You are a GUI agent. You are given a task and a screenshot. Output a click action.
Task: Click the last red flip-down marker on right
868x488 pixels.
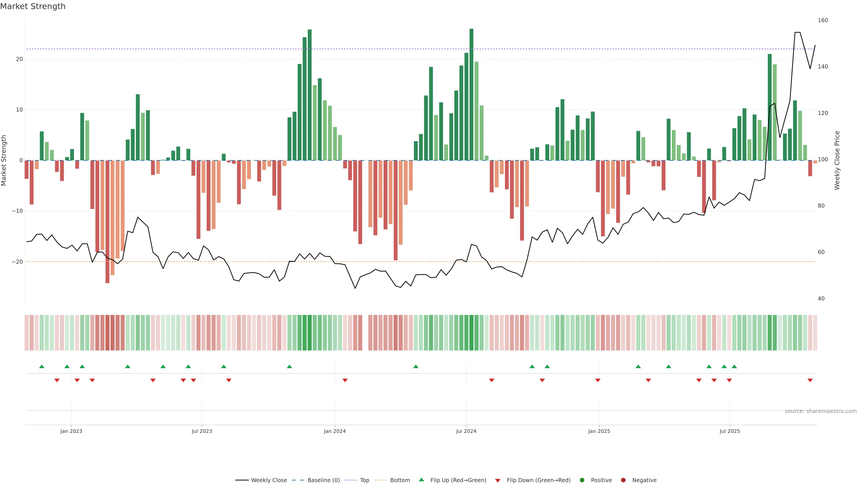[810, 380]
